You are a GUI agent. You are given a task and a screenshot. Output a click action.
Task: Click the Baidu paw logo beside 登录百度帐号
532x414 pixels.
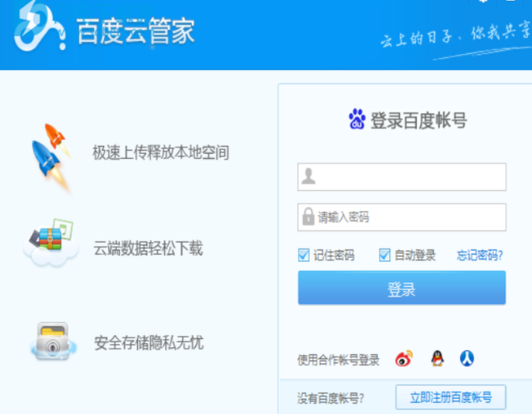coord(357,119)
